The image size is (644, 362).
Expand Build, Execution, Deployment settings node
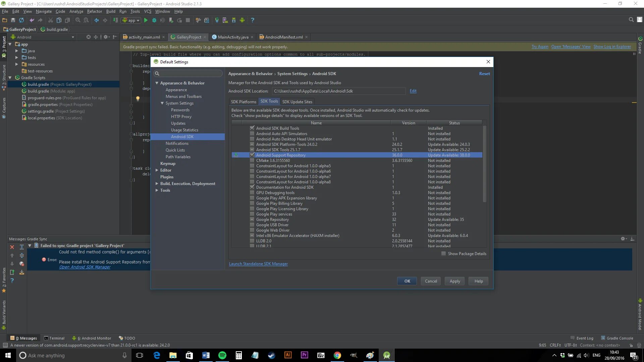point(157,184)
